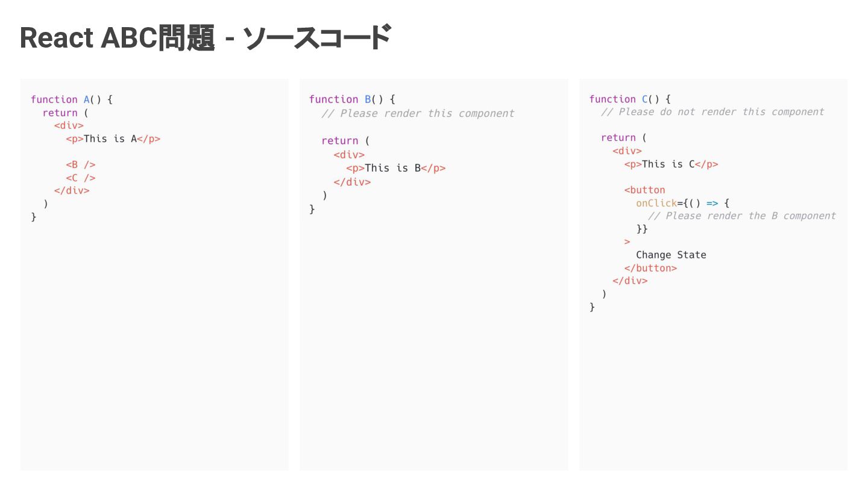Click 'return (' line in component B

(x=345, y=140)
